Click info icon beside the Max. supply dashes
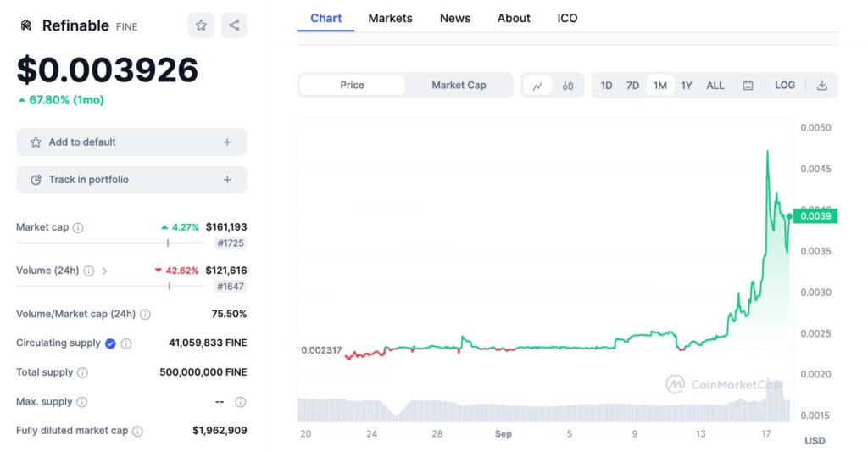868x452 pixels. pos(240,402)
